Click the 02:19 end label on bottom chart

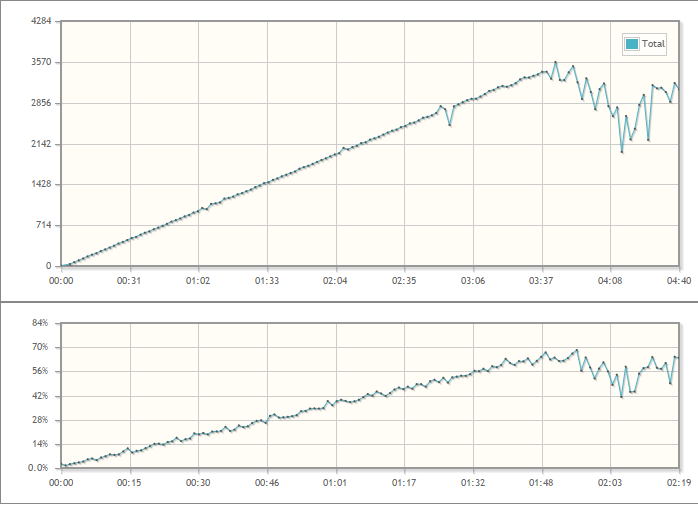(x=679, y=483)
